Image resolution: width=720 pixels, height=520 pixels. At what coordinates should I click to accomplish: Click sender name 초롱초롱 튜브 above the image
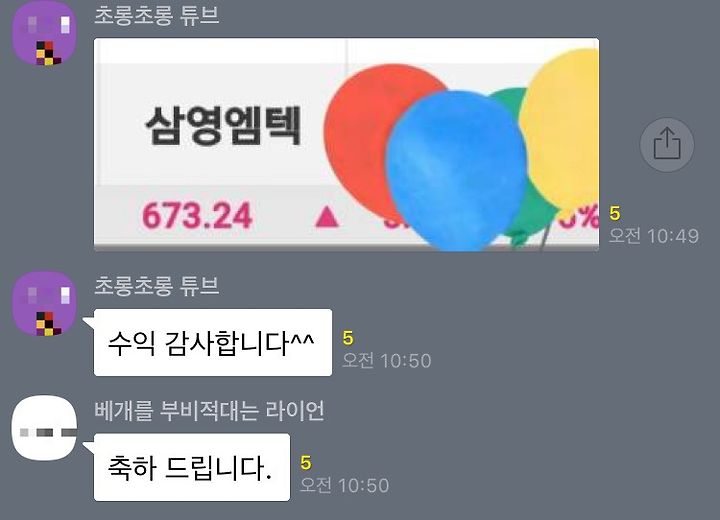pos(157,14)
